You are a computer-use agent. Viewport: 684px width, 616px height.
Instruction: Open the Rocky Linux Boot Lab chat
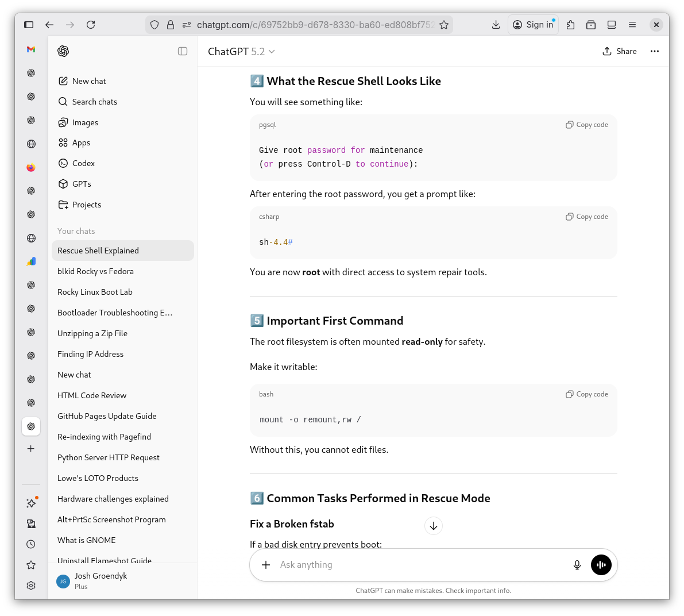(95, 292)
